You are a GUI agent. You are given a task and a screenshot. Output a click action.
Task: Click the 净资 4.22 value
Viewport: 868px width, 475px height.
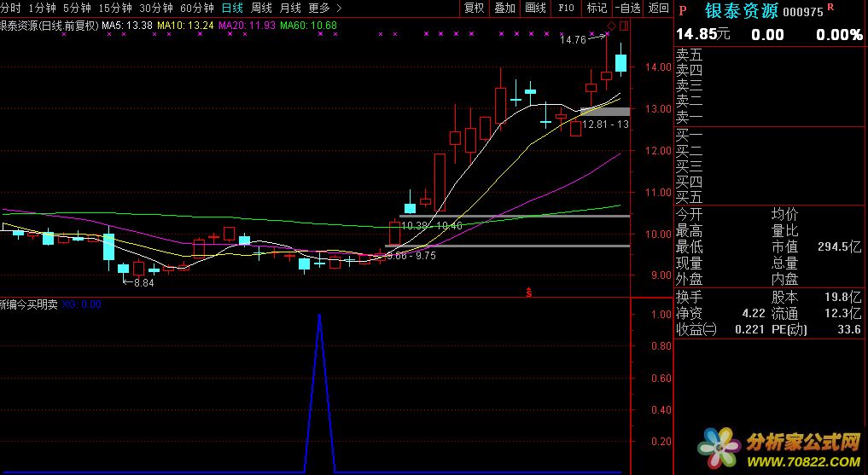pos(754,314)
